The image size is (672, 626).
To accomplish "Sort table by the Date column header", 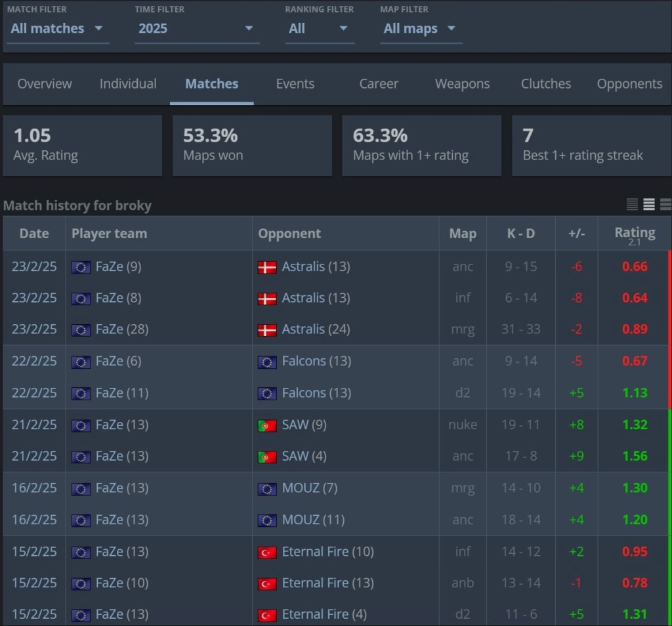I will 34,234.
